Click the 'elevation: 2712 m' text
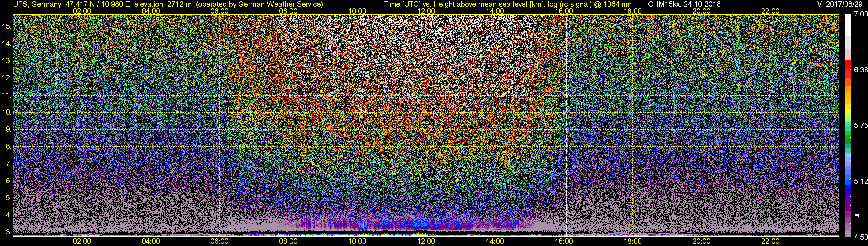 click(x=163, y=4)
